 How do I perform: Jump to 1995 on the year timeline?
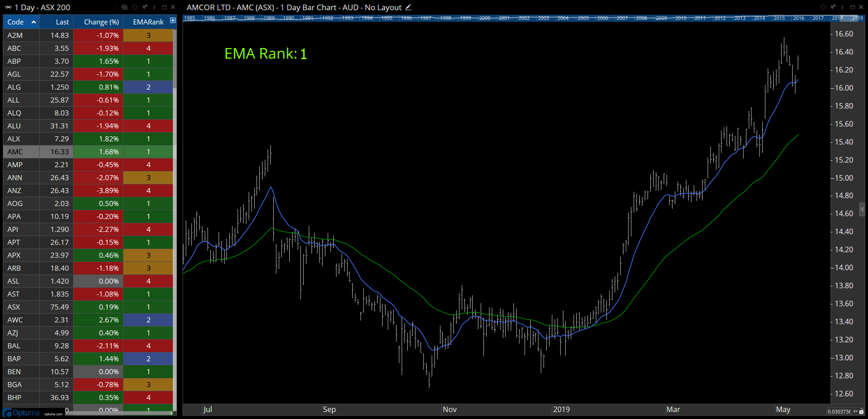tap(387, 18)
